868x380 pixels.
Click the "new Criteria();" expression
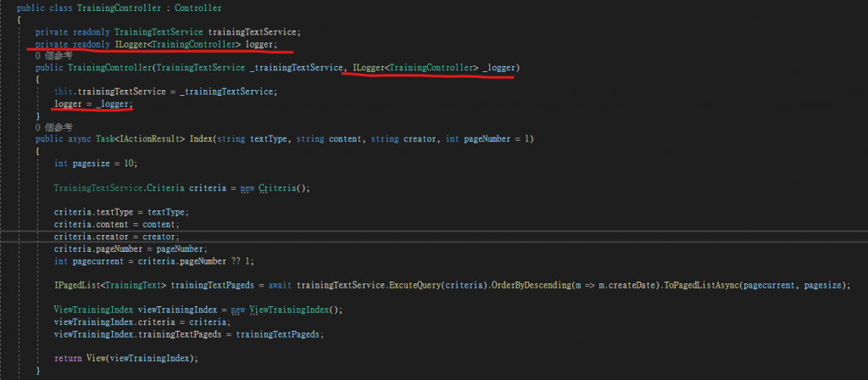275,187
